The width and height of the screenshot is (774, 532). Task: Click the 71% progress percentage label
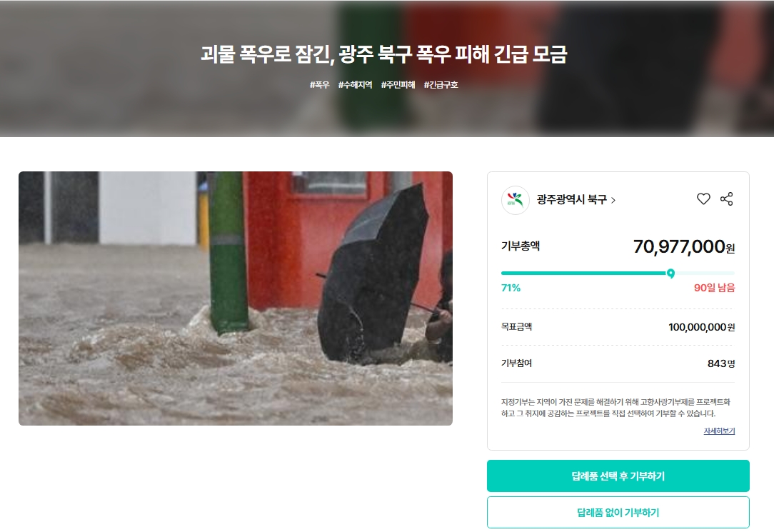click(511, 288)
